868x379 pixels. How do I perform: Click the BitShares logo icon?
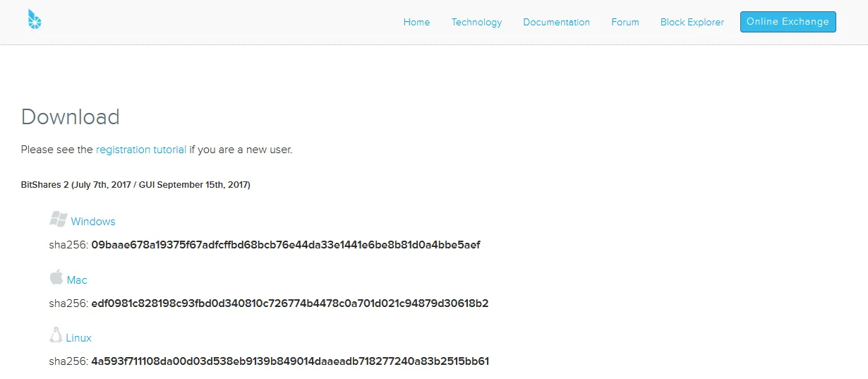(35, 19)
